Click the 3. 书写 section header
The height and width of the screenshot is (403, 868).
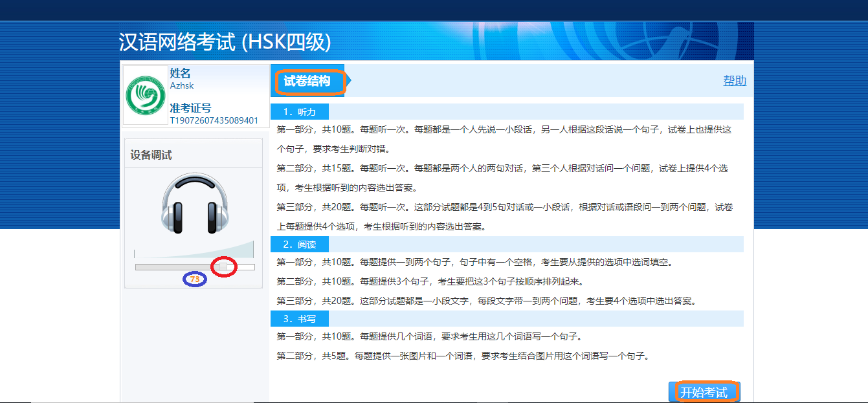click(300, 319)
